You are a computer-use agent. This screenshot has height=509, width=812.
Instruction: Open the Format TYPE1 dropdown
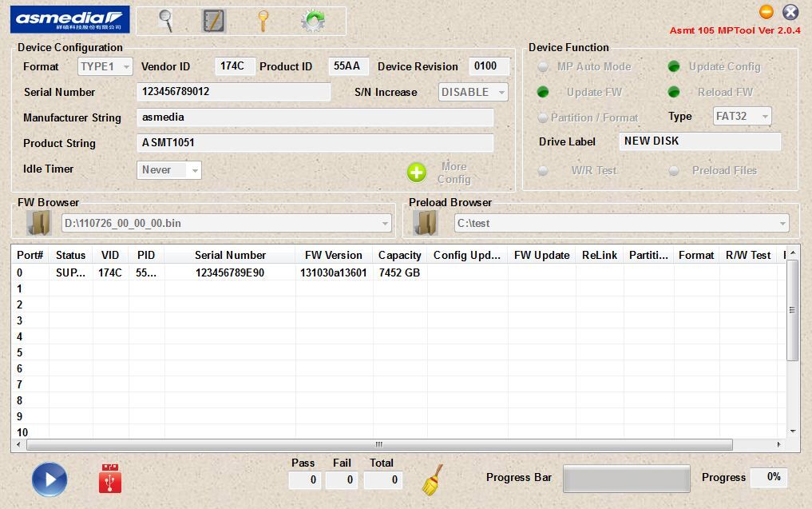point(105,66)
